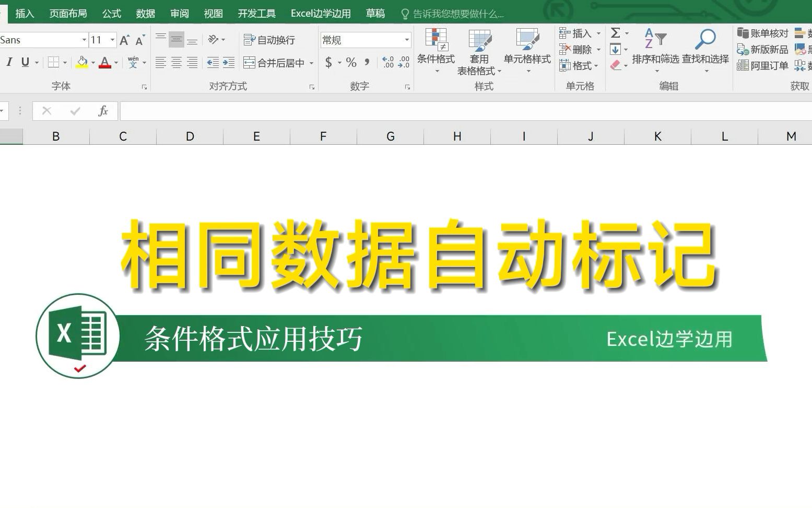Viewport: 812px width, 508px height.
Task: Open the 对齐方式 alignment dialog launcher
Action: [x=312, y=87]
